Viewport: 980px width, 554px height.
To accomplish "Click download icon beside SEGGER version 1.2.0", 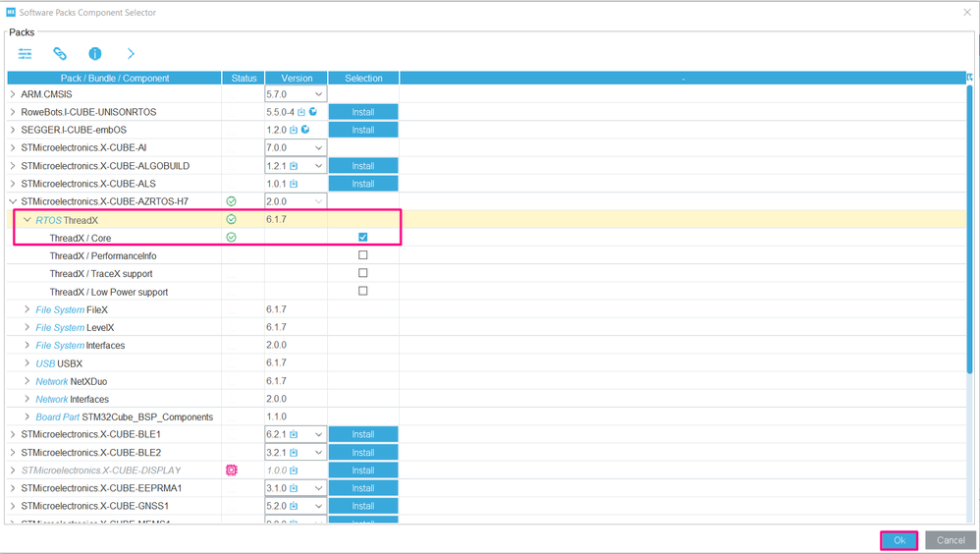I will coord(294,130).
